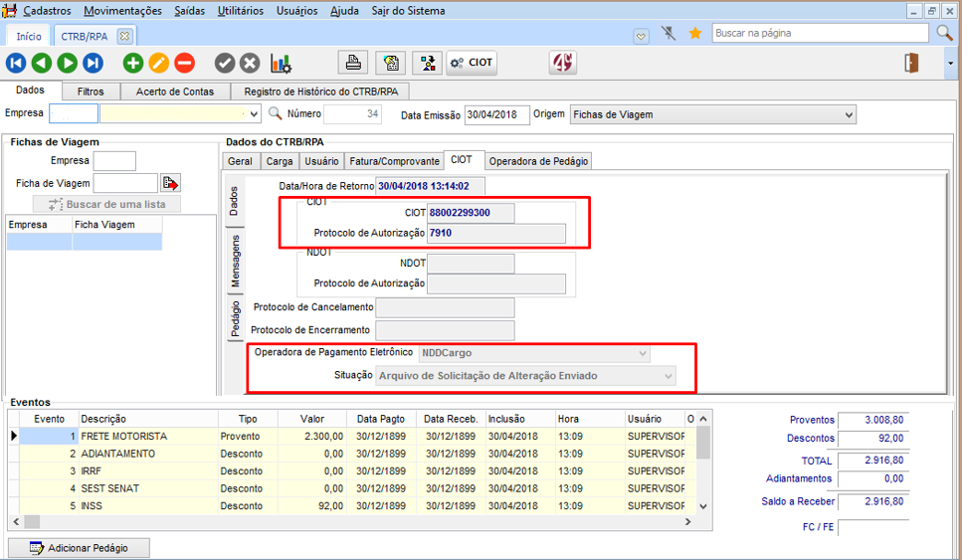Screen dimensions: 962x560
Task: Select the Acerto de Contas tab
Action: pos(175,92)
